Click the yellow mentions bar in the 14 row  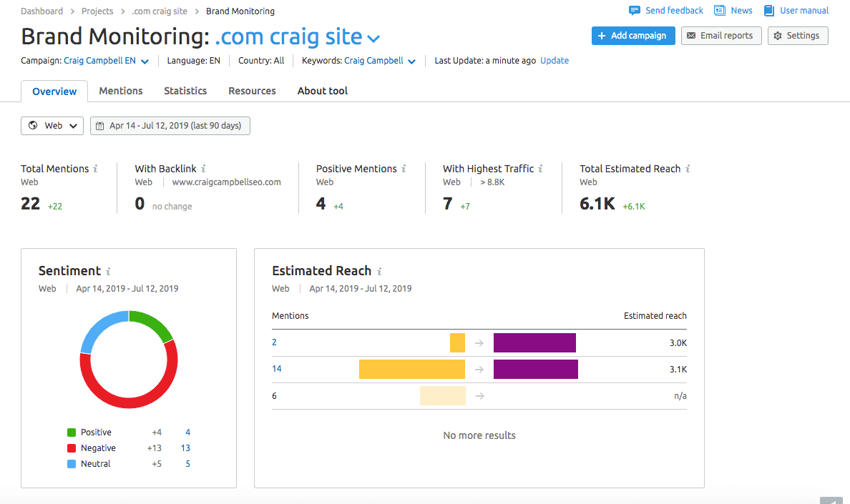click(412, 369)
